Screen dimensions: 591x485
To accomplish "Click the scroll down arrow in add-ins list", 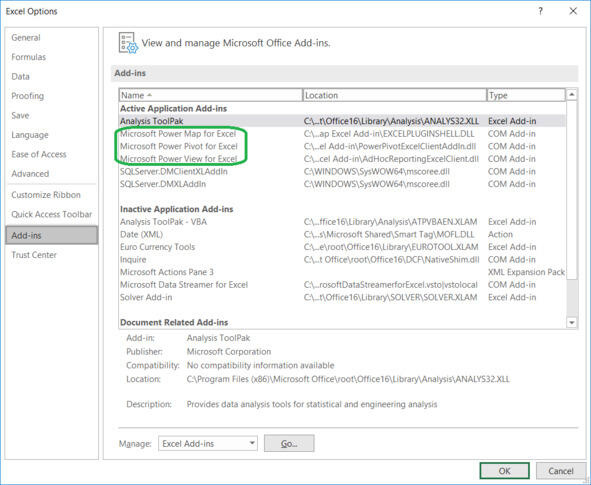I will click(x=572, y=322).
